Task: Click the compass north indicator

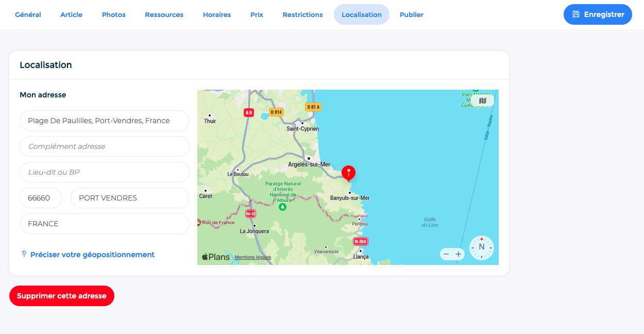Action: tap(482, 247)
